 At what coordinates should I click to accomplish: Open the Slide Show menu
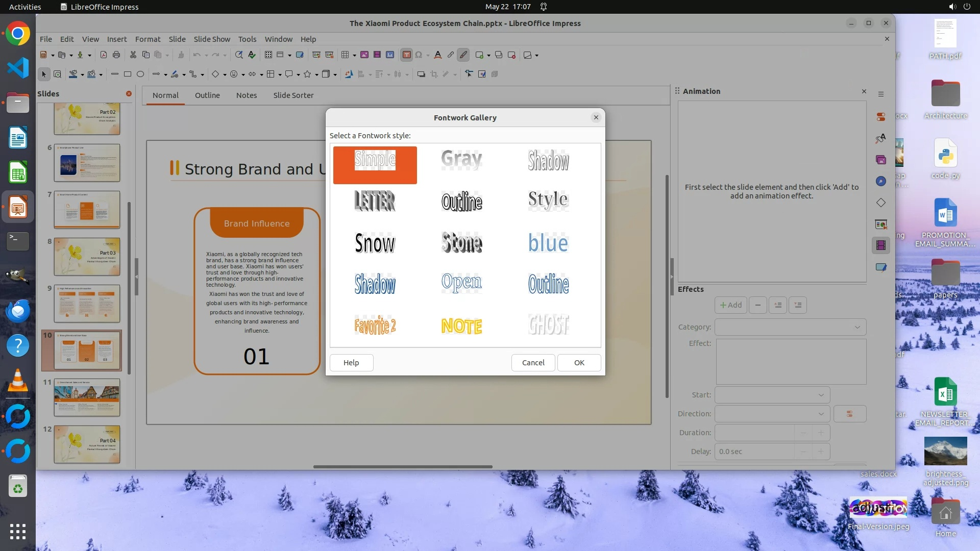click(x=212, y=39)
